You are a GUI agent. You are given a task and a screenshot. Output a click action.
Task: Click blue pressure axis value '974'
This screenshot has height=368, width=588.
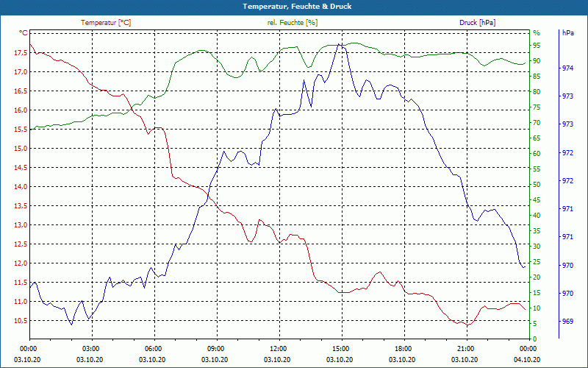point(567,68)
